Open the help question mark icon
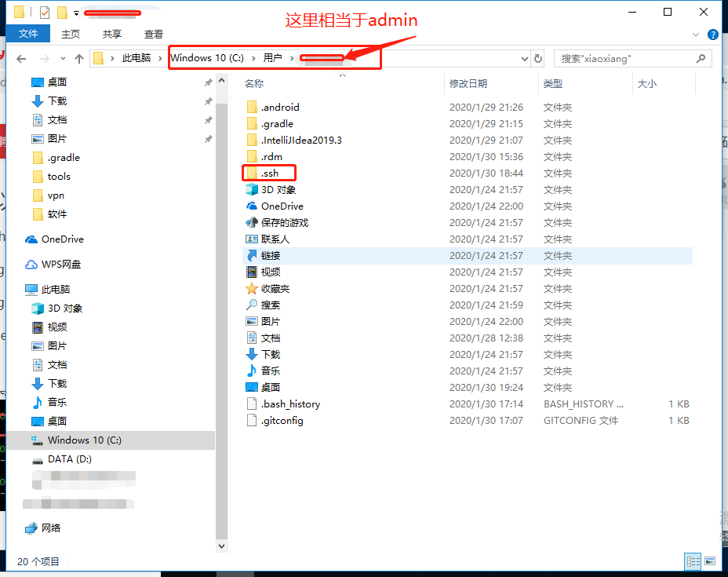 click(x=712, y=35)
